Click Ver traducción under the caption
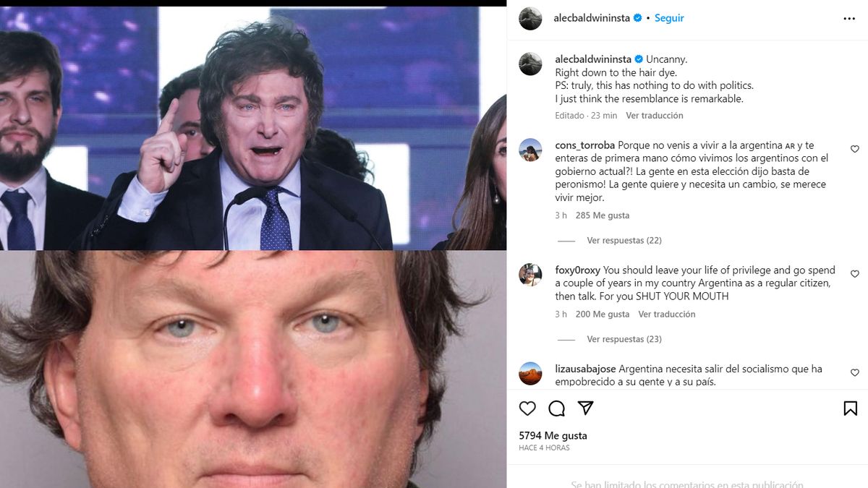 pyautogui.click(x=655, y=116)
